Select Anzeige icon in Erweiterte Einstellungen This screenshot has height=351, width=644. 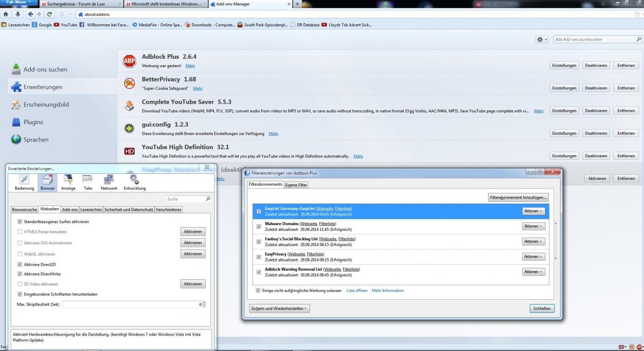(x=68, y=183)
